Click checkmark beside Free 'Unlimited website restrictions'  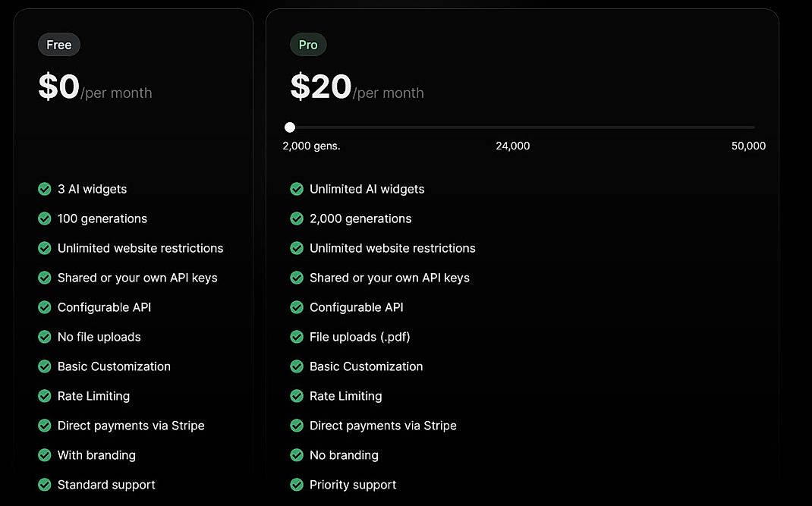45,248
